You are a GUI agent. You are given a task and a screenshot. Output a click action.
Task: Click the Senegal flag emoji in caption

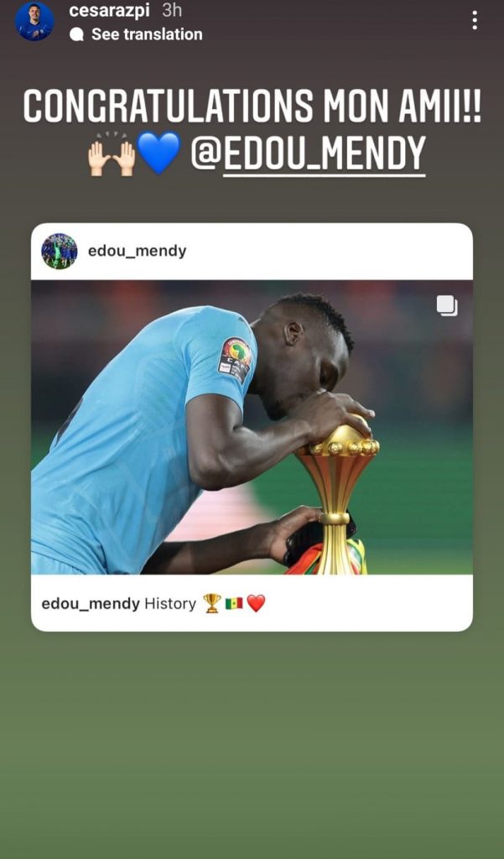[234, 604]
